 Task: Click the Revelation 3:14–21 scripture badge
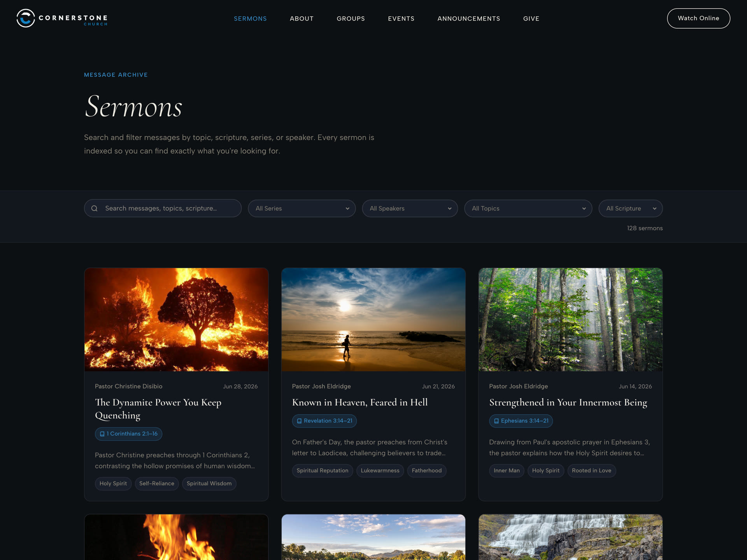(x=324, y=421)
